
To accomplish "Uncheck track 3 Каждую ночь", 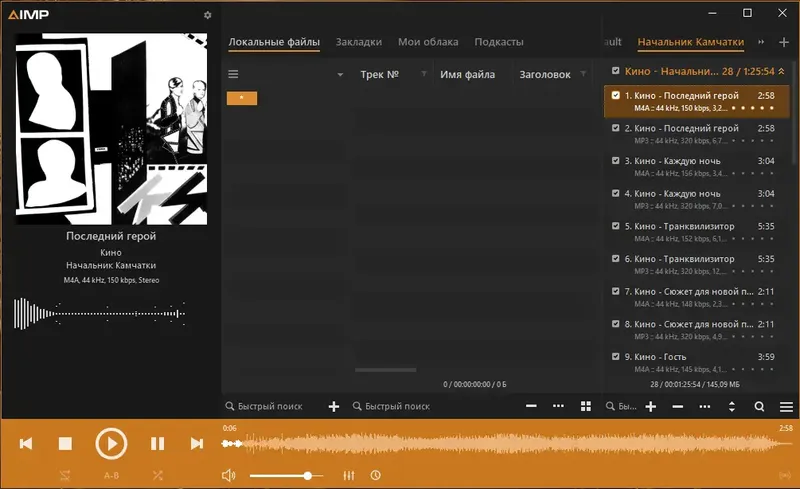I will [x=615, y=160].
